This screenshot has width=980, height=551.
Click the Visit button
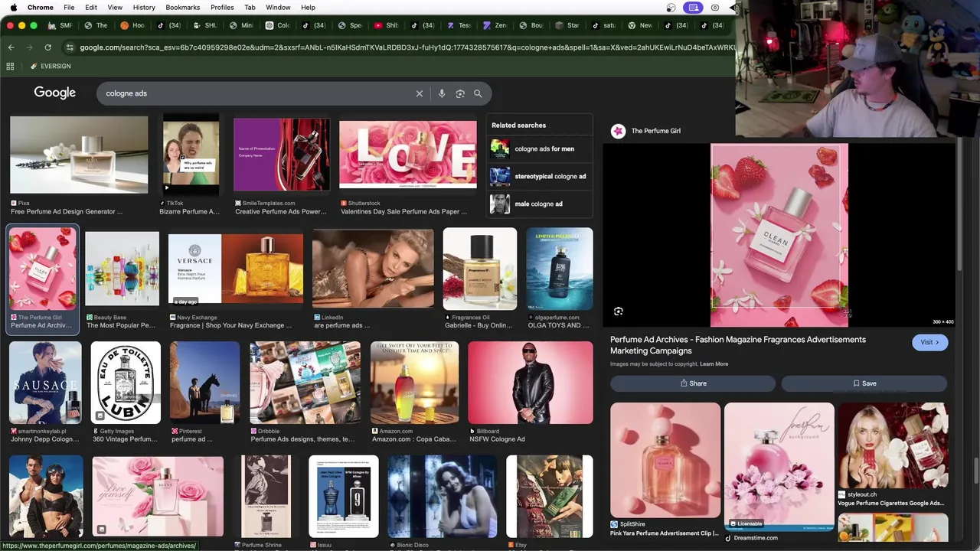[929, 342]
